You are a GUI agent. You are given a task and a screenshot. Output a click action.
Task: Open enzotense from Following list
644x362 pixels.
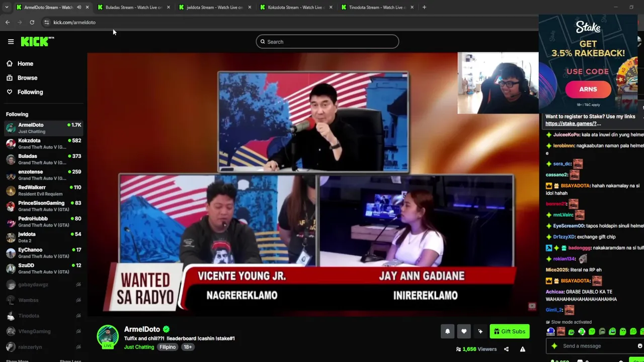click(x=43, y=175)
